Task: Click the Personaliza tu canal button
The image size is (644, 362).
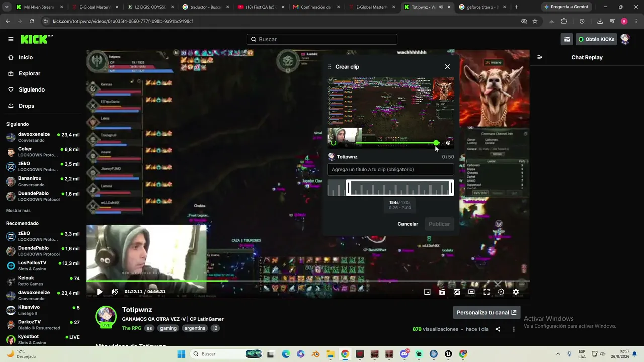Action: 487,312
